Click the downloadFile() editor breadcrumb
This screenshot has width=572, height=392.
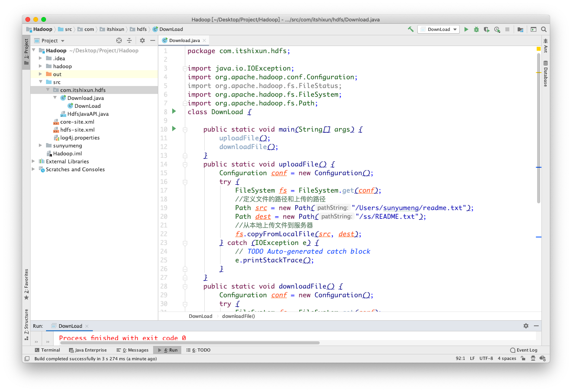(238, 316)
